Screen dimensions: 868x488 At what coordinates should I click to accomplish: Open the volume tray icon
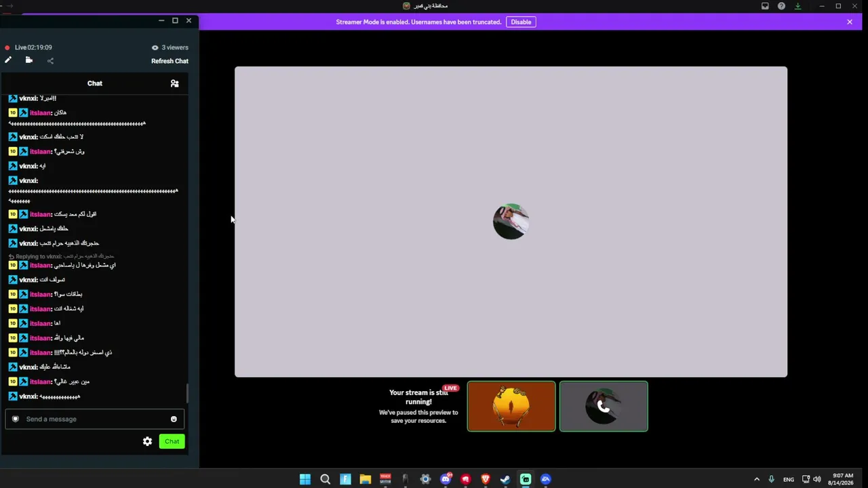click(816, 479)
